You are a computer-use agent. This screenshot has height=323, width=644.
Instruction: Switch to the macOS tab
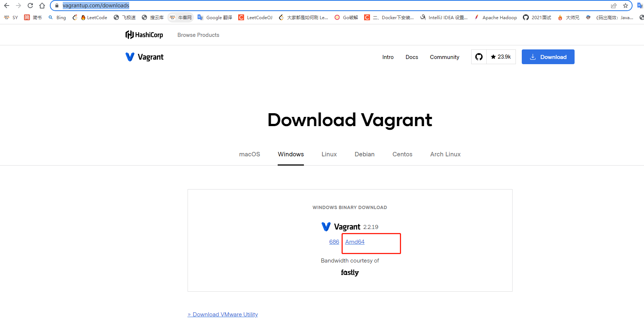tap(250, 154)
